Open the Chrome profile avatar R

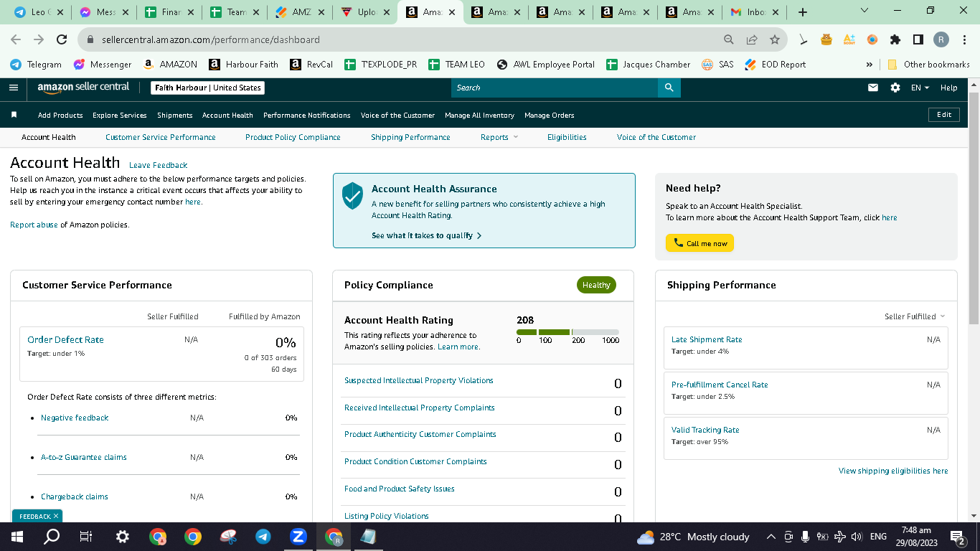(x=941, y=39)
